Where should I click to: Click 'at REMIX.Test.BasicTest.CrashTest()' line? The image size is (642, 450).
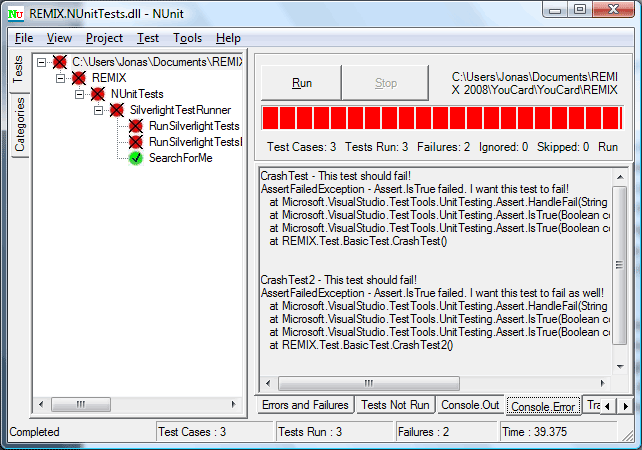pos(358,241)
